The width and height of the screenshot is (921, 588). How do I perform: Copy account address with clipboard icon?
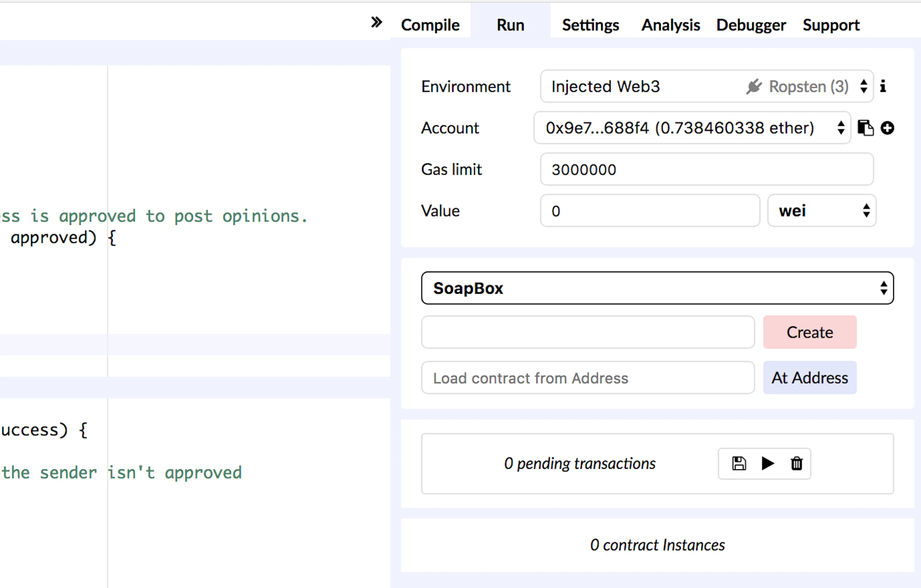865,128
